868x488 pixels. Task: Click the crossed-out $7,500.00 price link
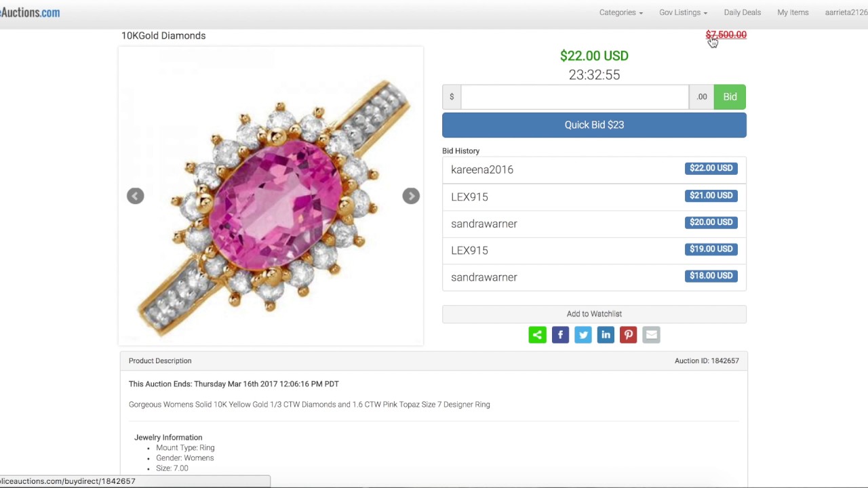(726, 35)
